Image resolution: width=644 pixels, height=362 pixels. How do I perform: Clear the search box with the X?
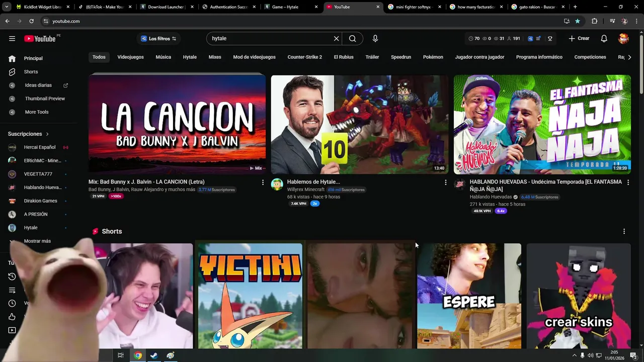(x=336, y=39)
